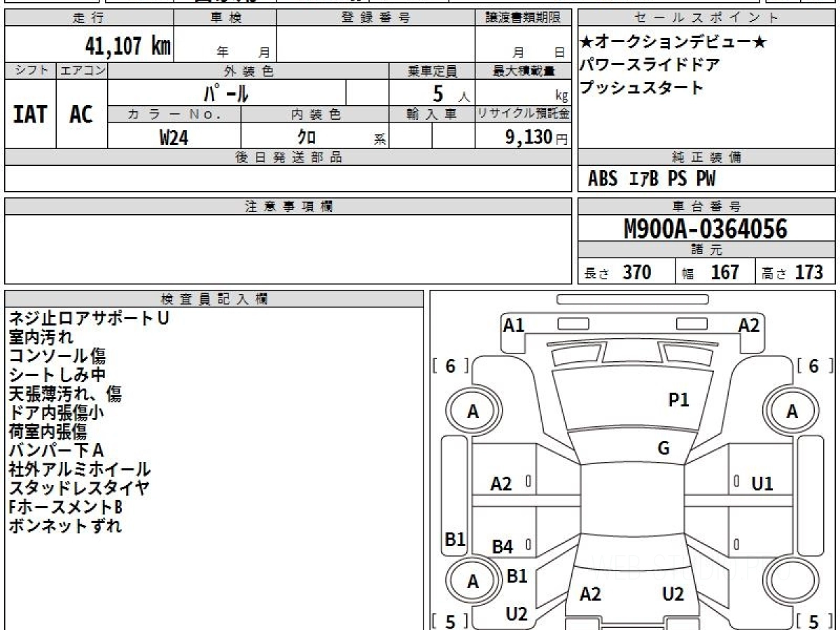Click the 外装色 header
The width and height of the screenshot is (840, 630).
click(x=248, y=71)
